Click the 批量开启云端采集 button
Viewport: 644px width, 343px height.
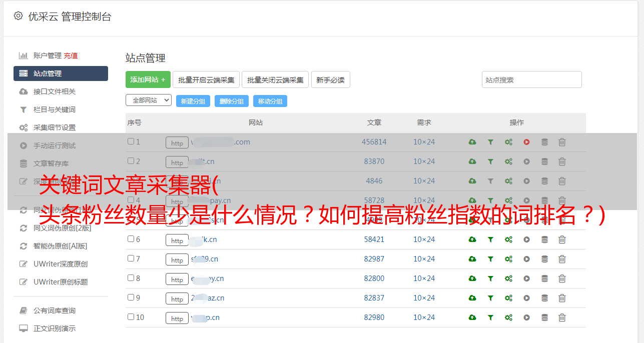click(206, 79)
